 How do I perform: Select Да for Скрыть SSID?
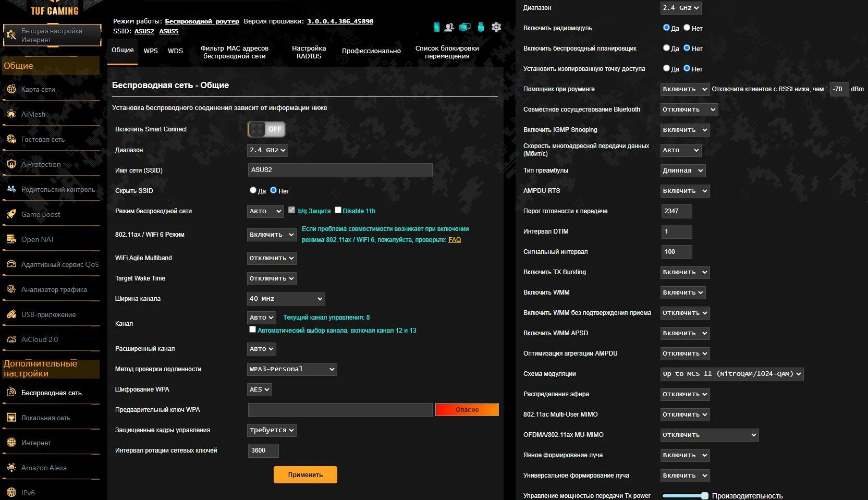pyautogui.click(x=253, y=190)
